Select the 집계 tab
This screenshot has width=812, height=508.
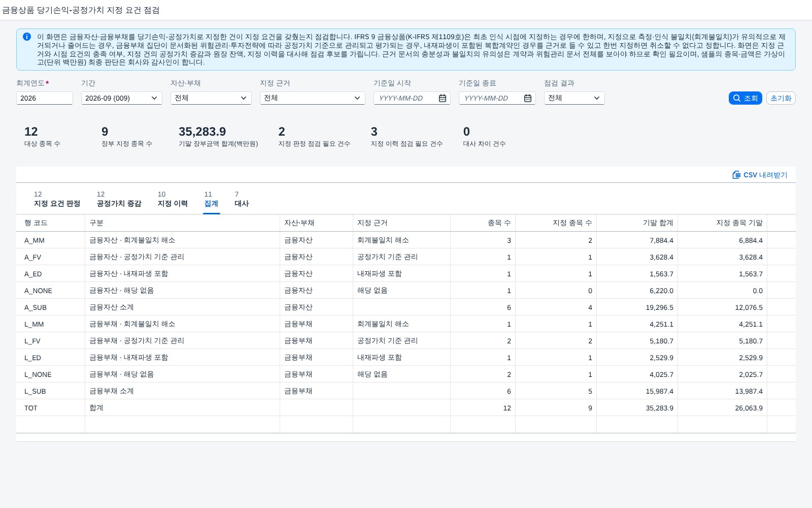[x=211, y=199]
